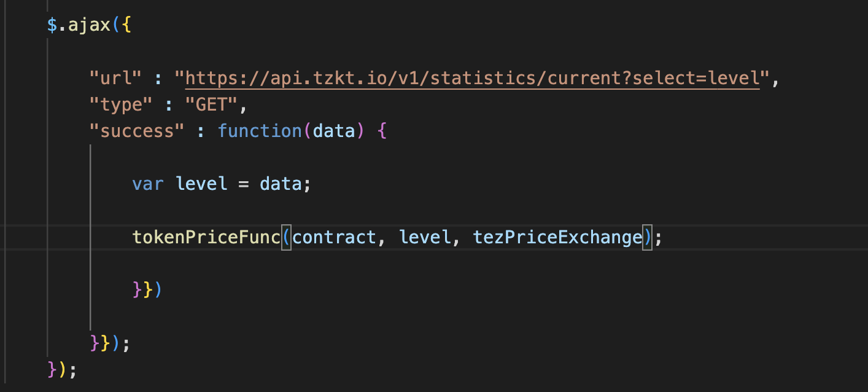The image size is (868, 392).
Task: Place cursor on the "url" key
Action: pyautogui.click(x=116, y=79)
